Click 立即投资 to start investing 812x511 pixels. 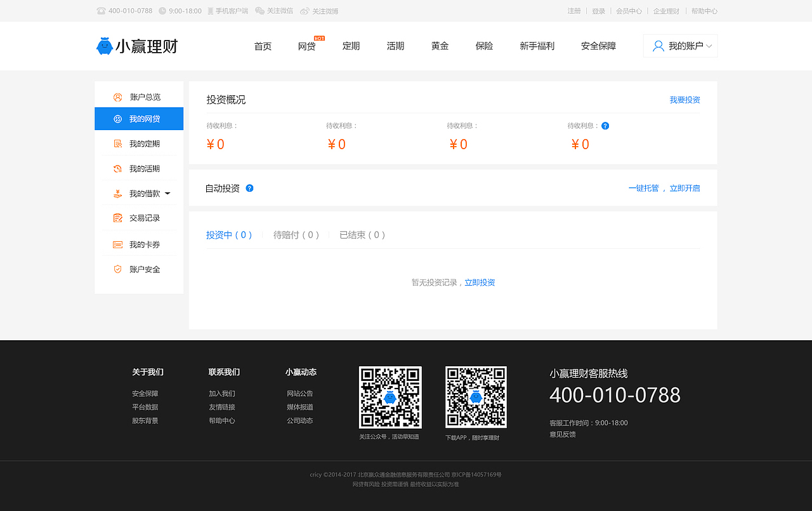(x=480, y=282)
